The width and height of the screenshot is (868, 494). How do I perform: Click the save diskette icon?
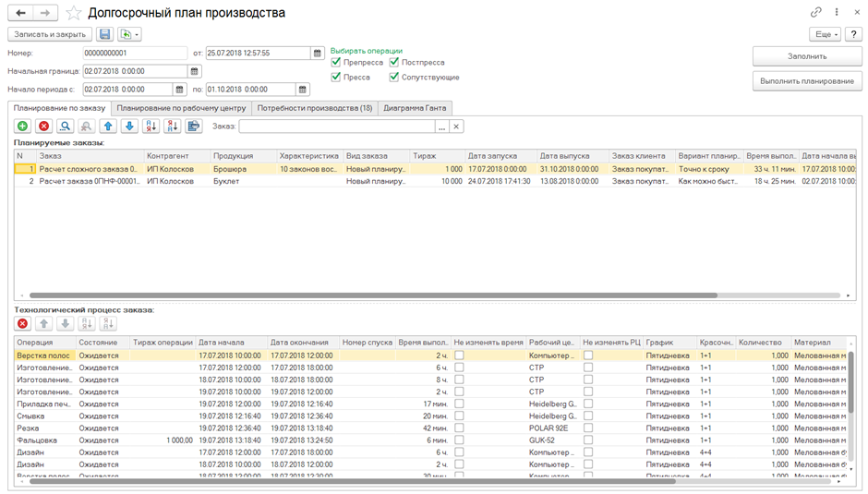105,34
